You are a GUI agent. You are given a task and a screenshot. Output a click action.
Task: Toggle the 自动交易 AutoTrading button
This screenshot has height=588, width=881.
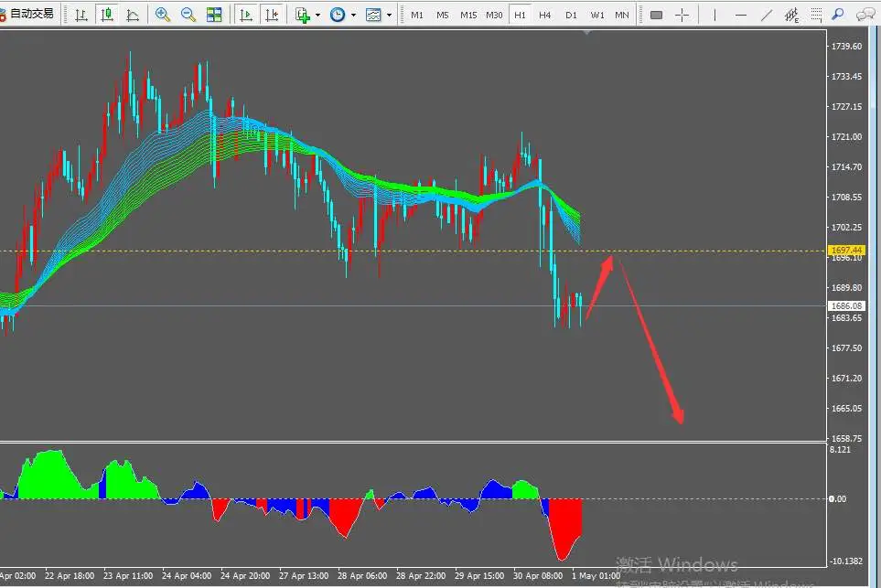(28, 14)
